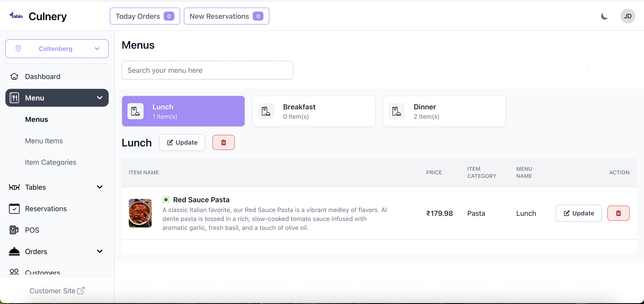Open Menu Items in sidebar
Image resolution: width=644 pixels, height=304 pixels.
point(44,141)
